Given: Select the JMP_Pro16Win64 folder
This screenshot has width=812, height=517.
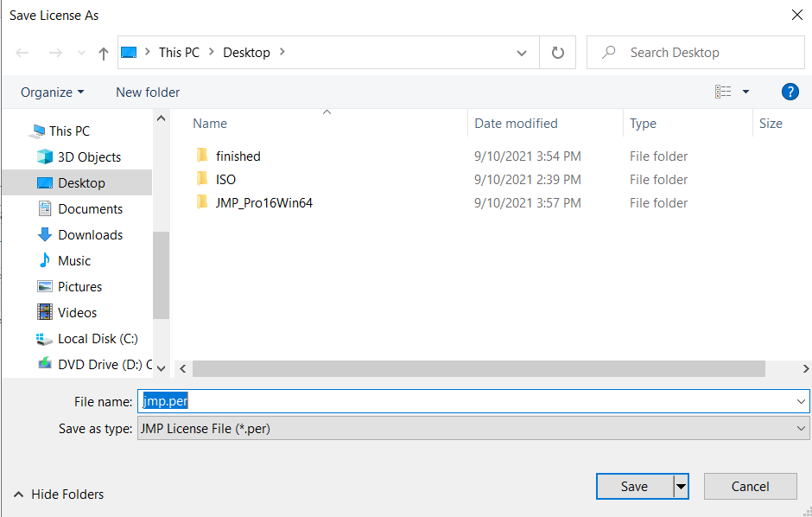Looking at the screenshot, I should pyautogui.click(x=264, y=202).
